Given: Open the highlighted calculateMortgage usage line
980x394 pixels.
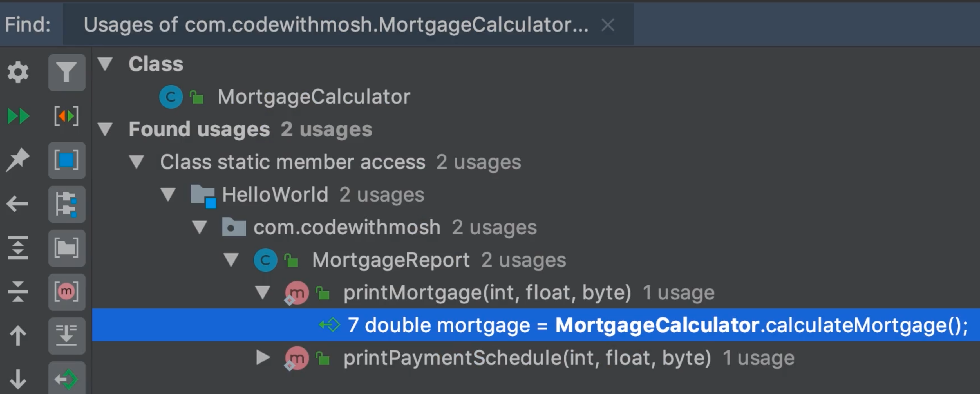Looking at the screenshot, I should (609, 325).
